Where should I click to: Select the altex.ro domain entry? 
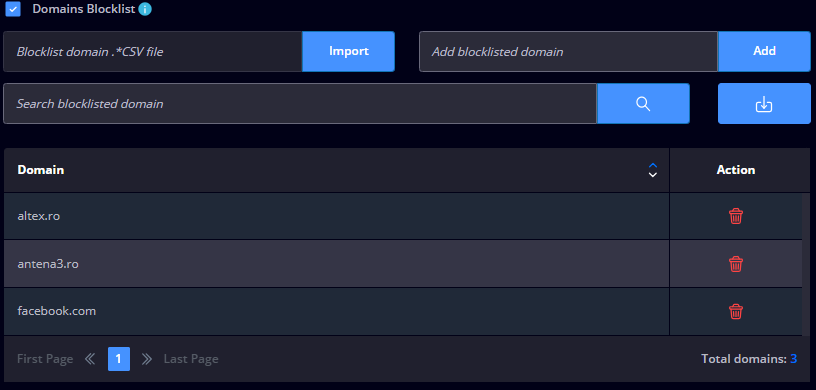coord(39,216)
